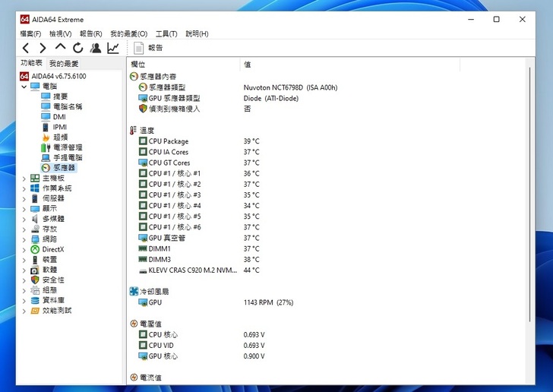Screen dimensions: 553x392
Task: Open the line graph toolbar icon
Action: pos(113,48)
